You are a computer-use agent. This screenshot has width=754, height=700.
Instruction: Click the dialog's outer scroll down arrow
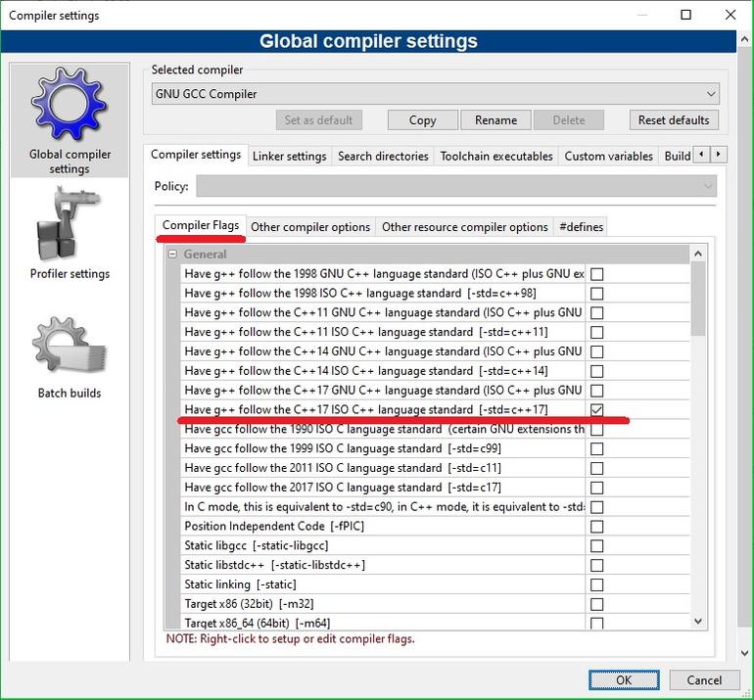tap(745, 653)
